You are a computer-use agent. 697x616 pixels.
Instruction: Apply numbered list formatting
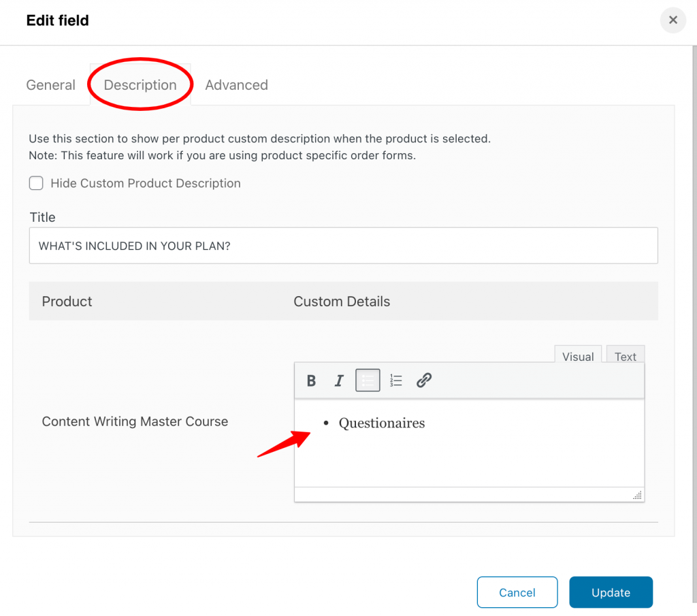click(x=395, y=380)
